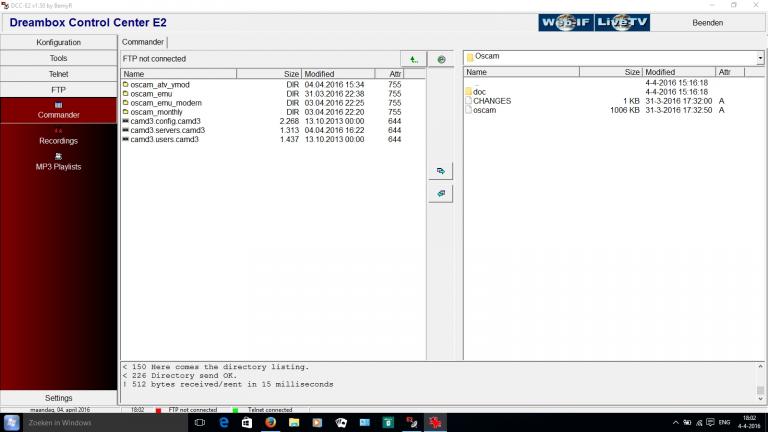Select camd3.servers.camd3 file in remote list

pos(167,130)
